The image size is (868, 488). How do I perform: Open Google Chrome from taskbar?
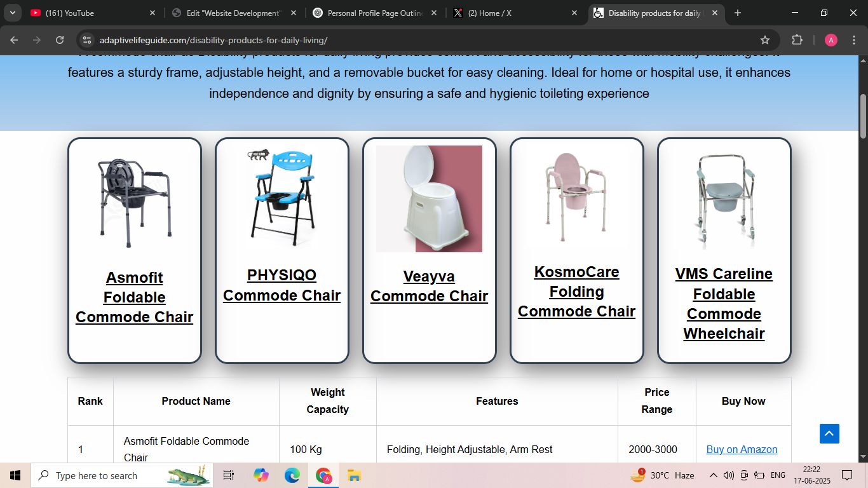point(323,475)
